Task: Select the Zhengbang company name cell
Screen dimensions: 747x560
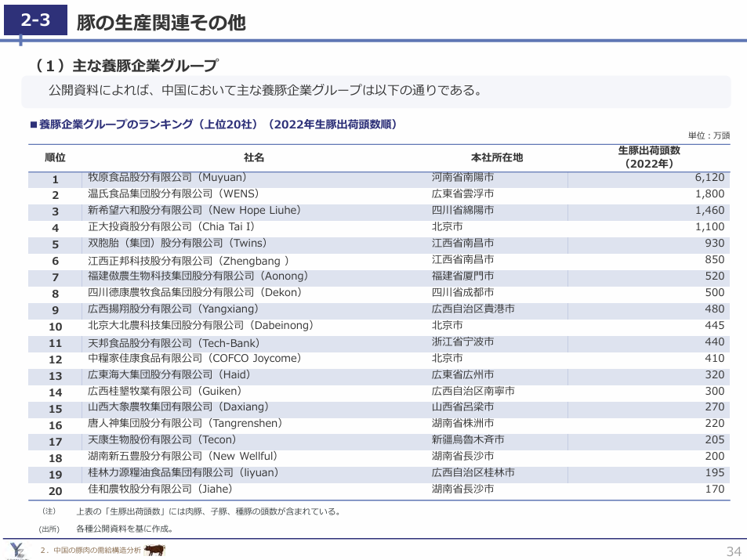Action: tap(189, 261)
